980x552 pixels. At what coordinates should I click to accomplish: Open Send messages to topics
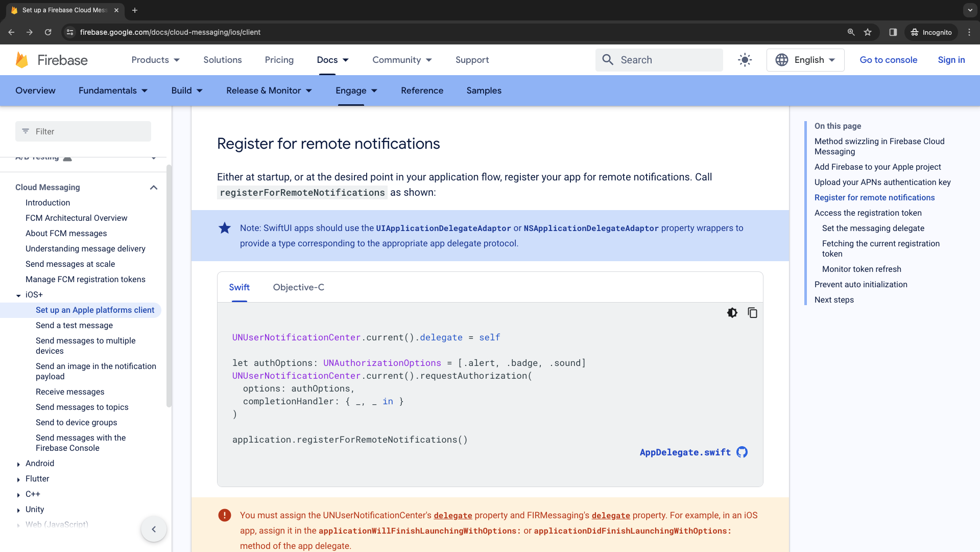click(x=82, y=407)
